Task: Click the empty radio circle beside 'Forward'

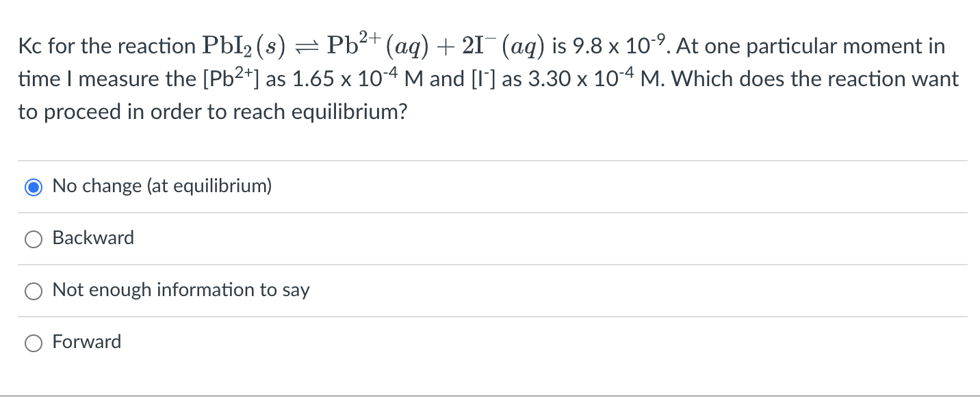Action: coord(33,342)
